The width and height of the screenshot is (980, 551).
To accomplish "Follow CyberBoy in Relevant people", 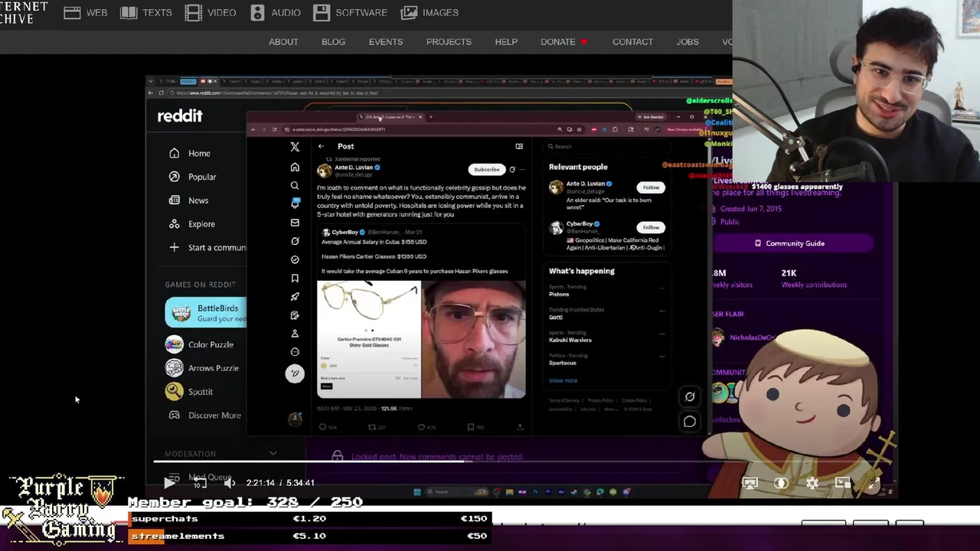I will [651, 227].
